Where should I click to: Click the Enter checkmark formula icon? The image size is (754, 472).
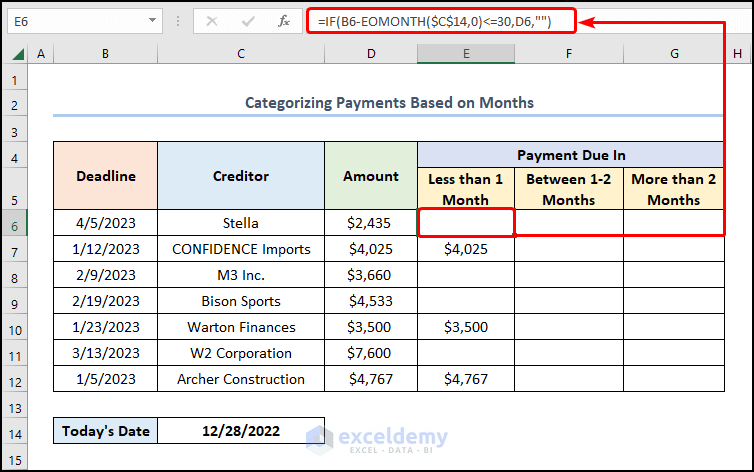click(x=248, y=21)
